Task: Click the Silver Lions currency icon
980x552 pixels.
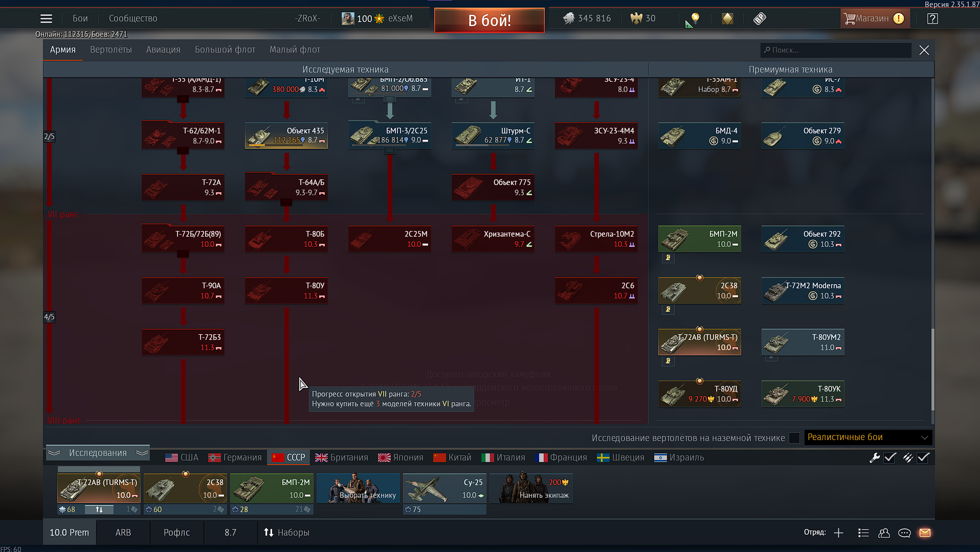Action: click(x=569, y=18)
